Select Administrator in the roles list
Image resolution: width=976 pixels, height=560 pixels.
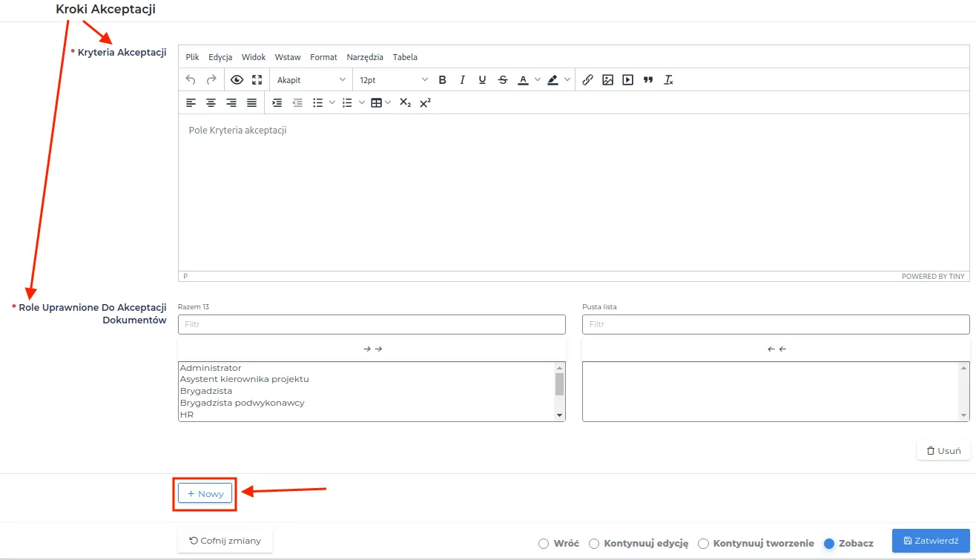click(366, 368)
